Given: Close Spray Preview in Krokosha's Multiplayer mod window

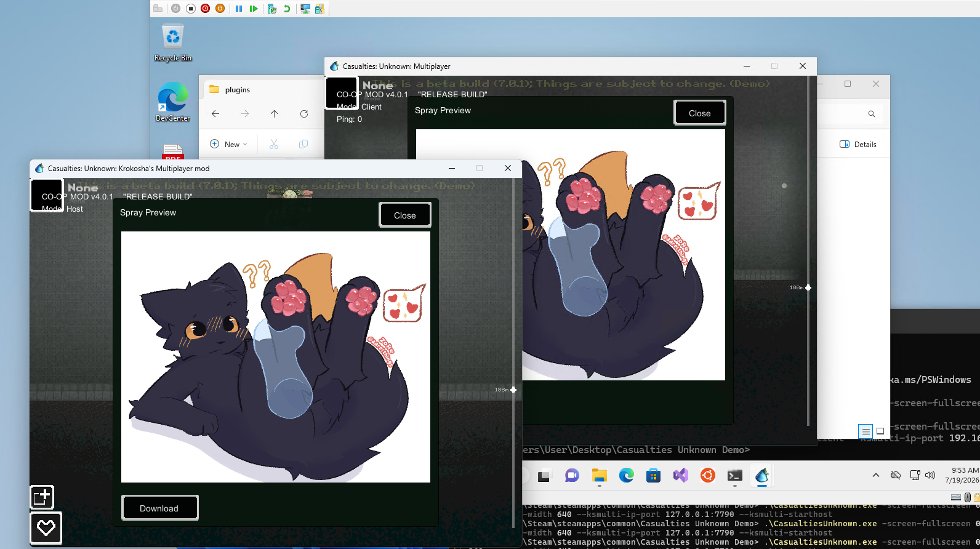Looking at the screenshot, I should point(405,215).
